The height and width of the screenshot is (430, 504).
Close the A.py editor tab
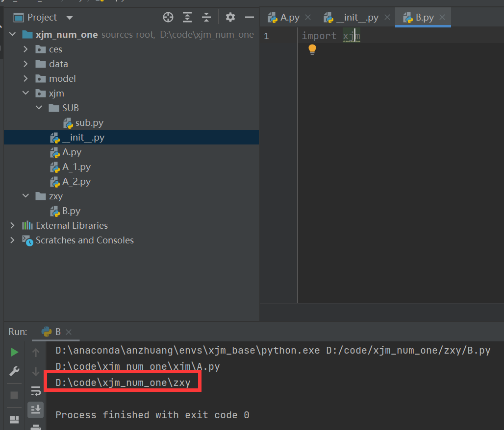click(x=308, y=17)
